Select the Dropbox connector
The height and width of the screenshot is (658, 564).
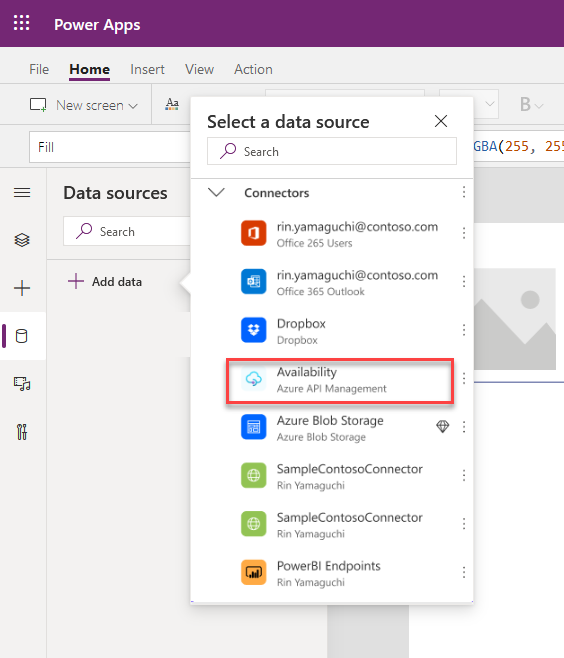click(x=339, y=331)
